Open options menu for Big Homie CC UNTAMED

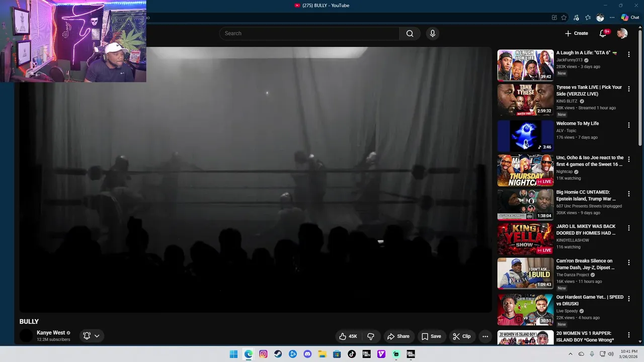click(x=628, y=194)
